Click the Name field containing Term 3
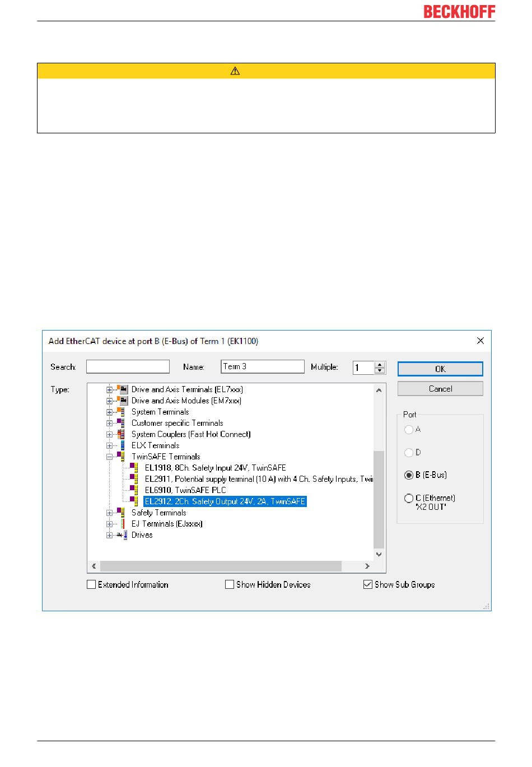 pyautogui.click(x=263, y=366)
